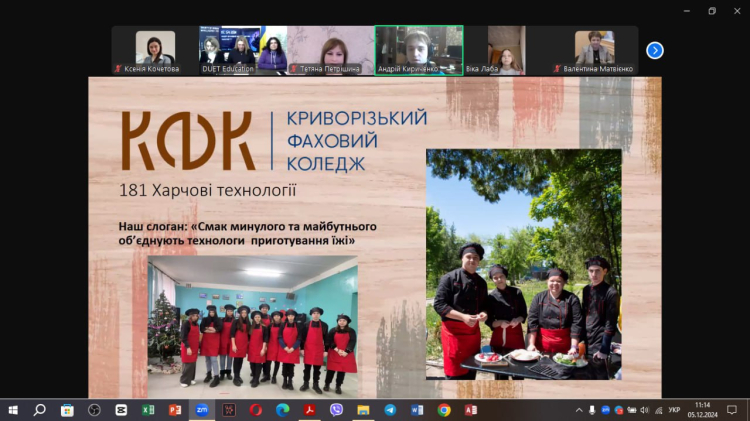Viewport: 750px width, 421px height.
Task: Select Ксенія Кочетова's video tile
Action: (x=155, y=50)
